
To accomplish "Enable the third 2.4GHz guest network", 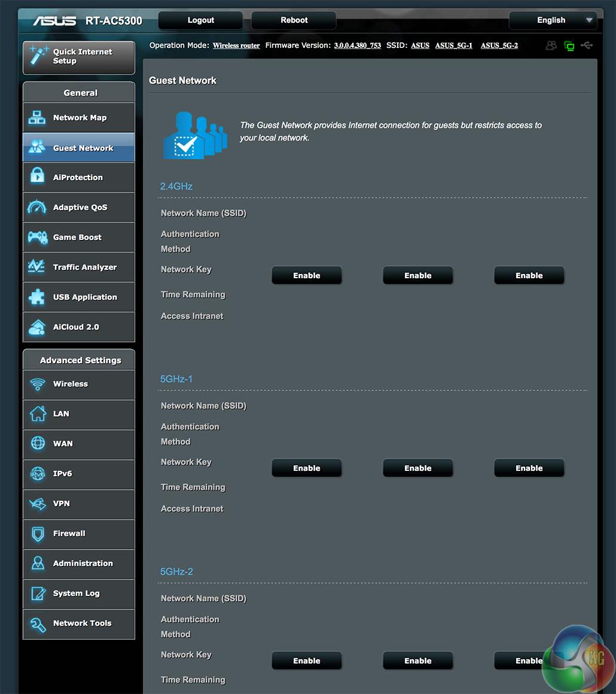I will [x=529, y=275].
